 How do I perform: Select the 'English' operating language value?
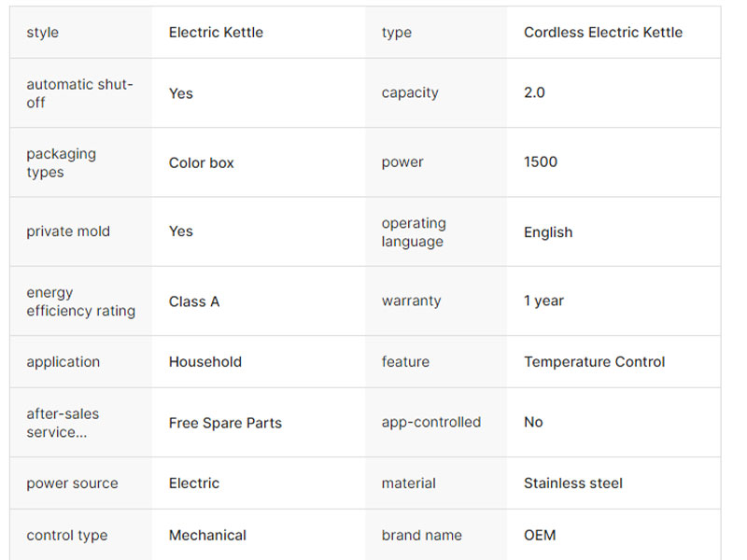point(547,232)
